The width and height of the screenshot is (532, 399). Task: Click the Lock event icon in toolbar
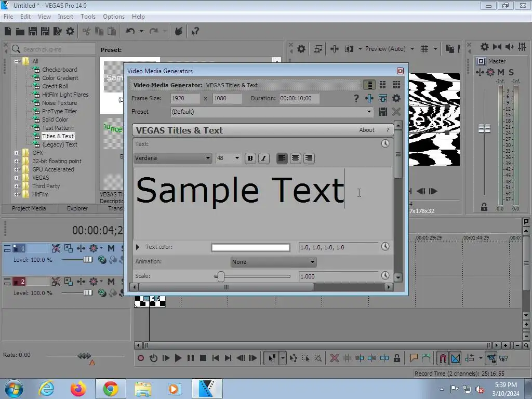click(x=396, y=358)
